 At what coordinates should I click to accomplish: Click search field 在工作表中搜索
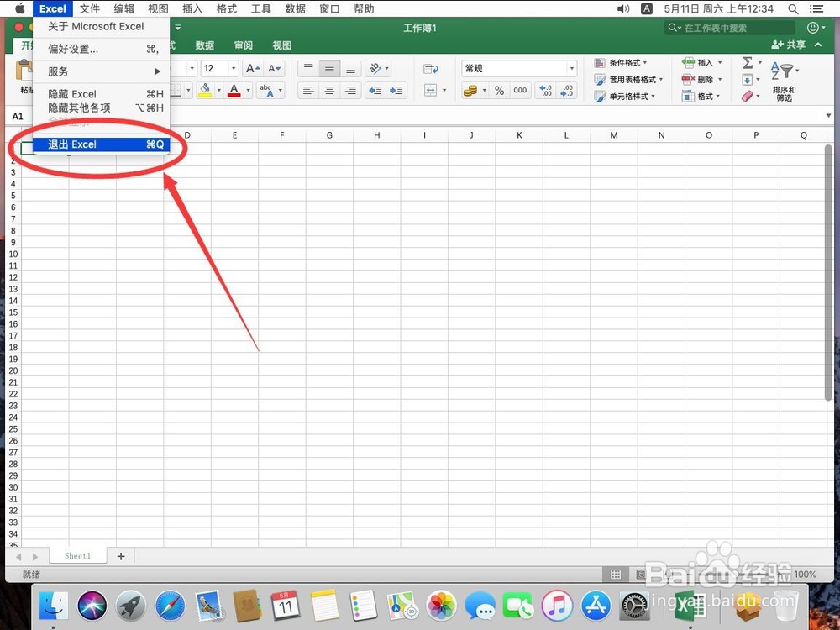pyautogui.click(x=730, y=28)
